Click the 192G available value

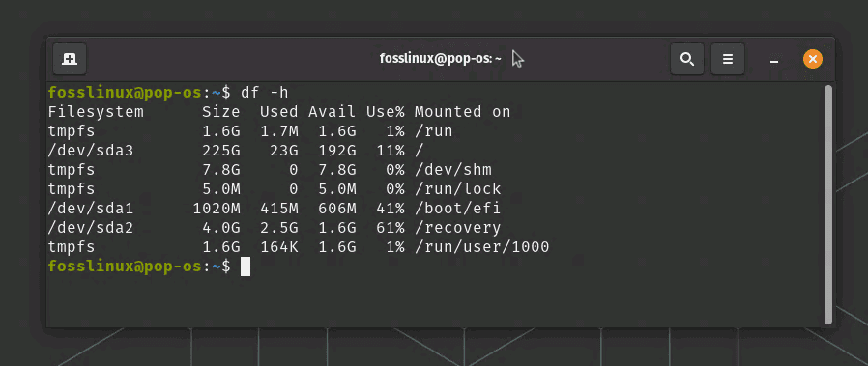pyautogui.click(x=337, y=151)
